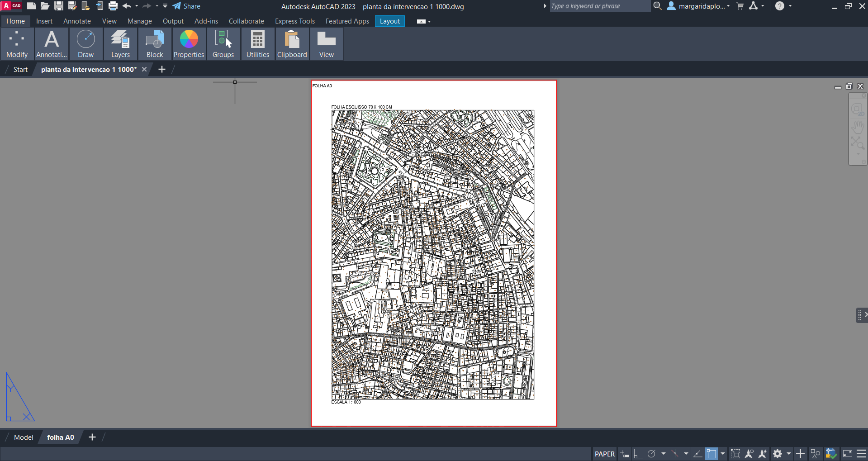Click the Plot printer icon in the quick access toolbar
This screenshot has width=868, height=461.
[x=113, y=6]
